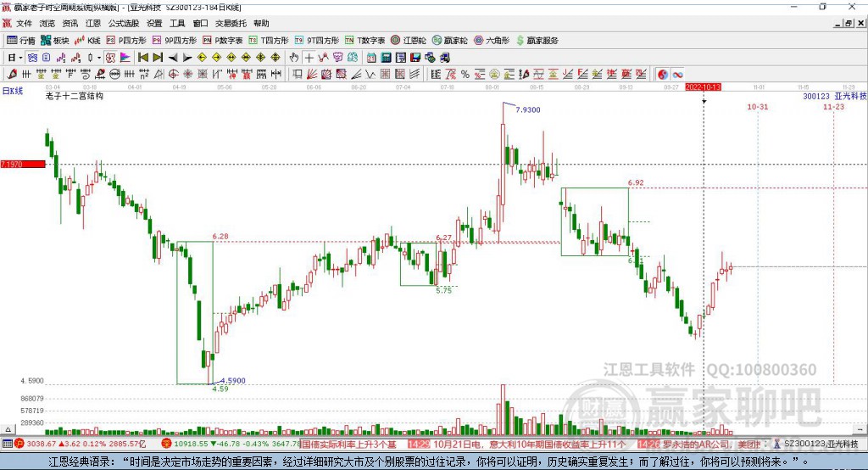Open the 江恩轮 Gann wheel
The height and width of the screenshot is (470, 868).
(x=409, y=41)
